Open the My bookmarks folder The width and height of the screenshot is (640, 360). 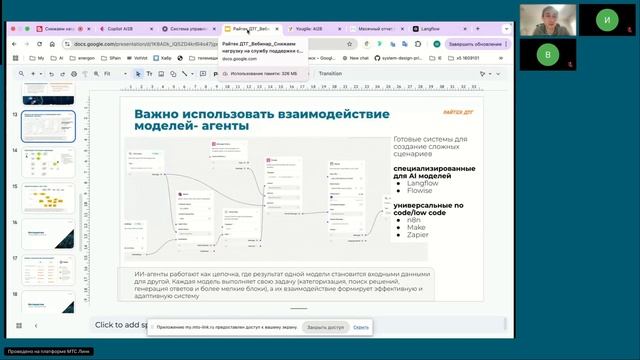[x=37, y=58]
